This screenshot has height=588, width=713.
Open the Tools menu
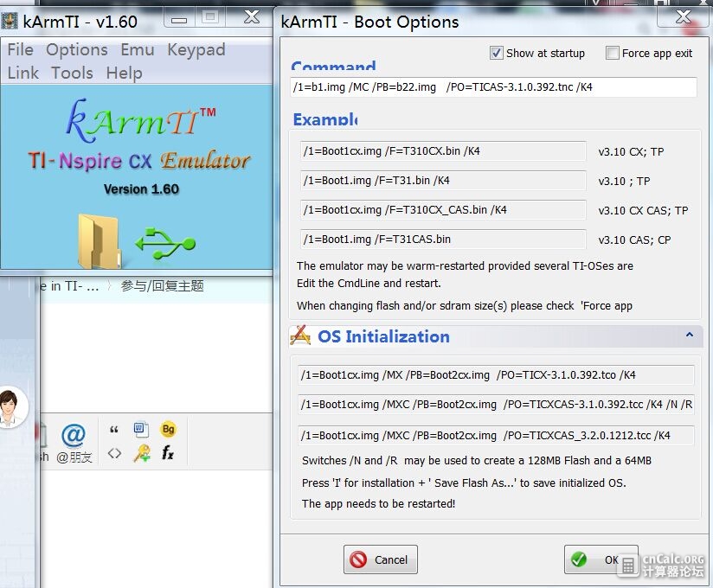pyautogui.click(x=72, y=73)
